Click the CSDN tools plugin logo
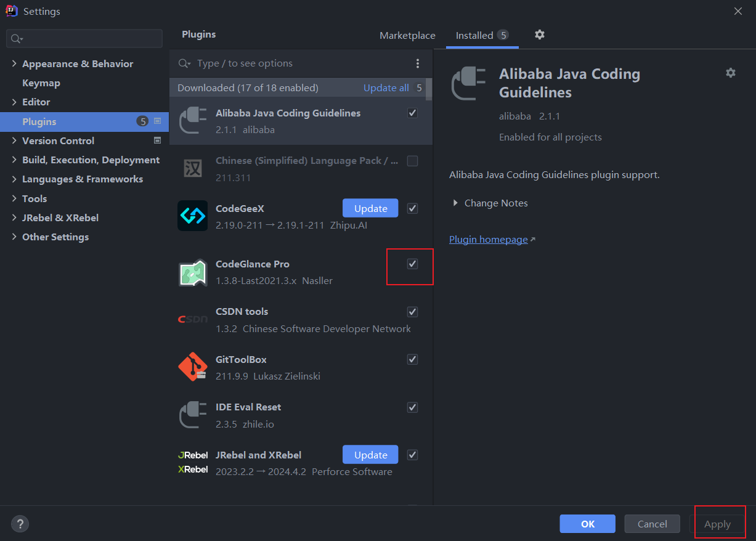This screenshot has width=756, height=541. click(193, 319)
